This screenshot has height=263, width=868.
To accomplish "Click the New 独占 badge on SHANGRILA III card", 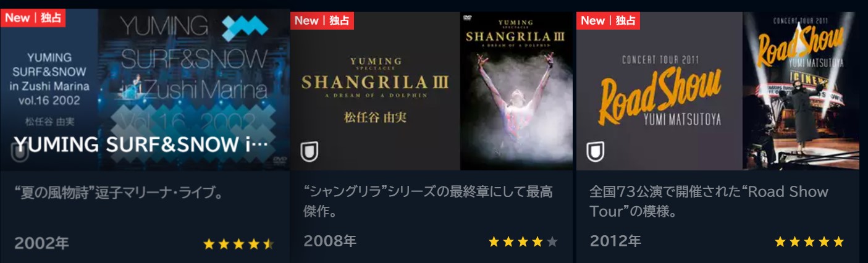I will pos(322,20).
